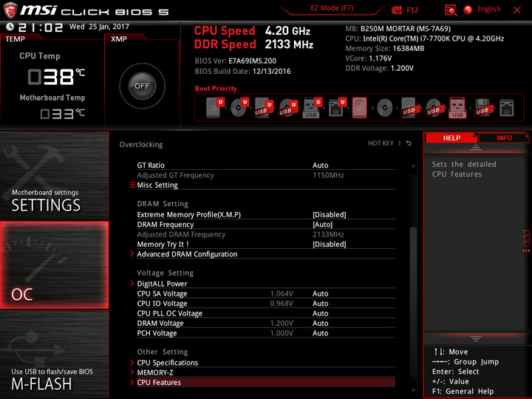532x399 pixels.
Task: Click the help panel bottom collapse handle
Action: (x=476, y=338)
